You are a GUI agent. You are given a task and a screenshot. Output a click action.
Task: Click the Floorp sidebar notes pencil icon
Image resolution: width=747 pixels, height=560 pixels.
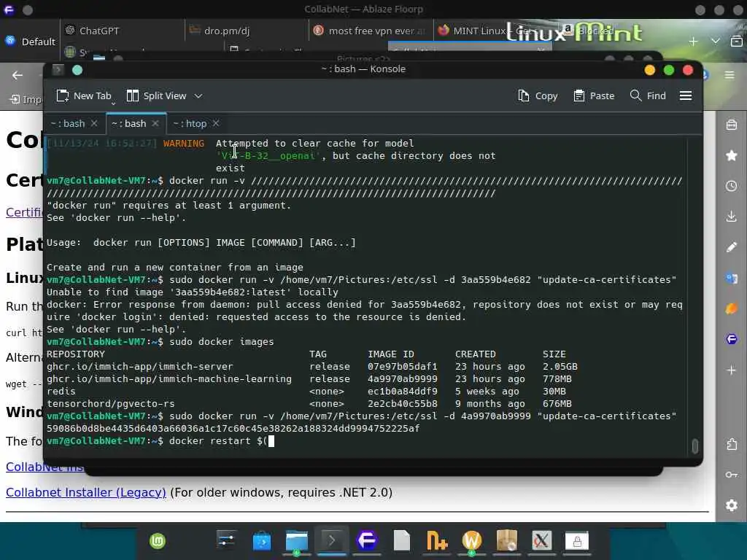(x=732, y=246)
